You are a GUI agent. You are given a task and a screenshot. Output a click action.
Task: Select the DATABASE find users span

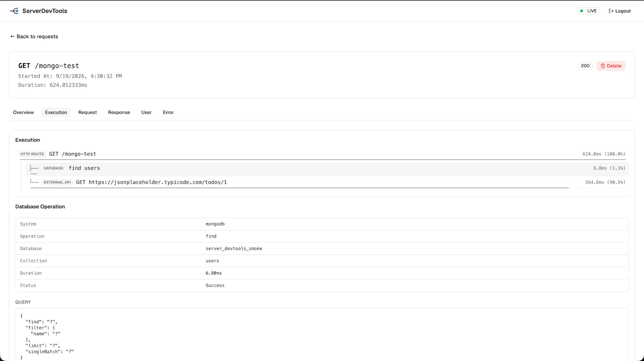click(327, 168)
